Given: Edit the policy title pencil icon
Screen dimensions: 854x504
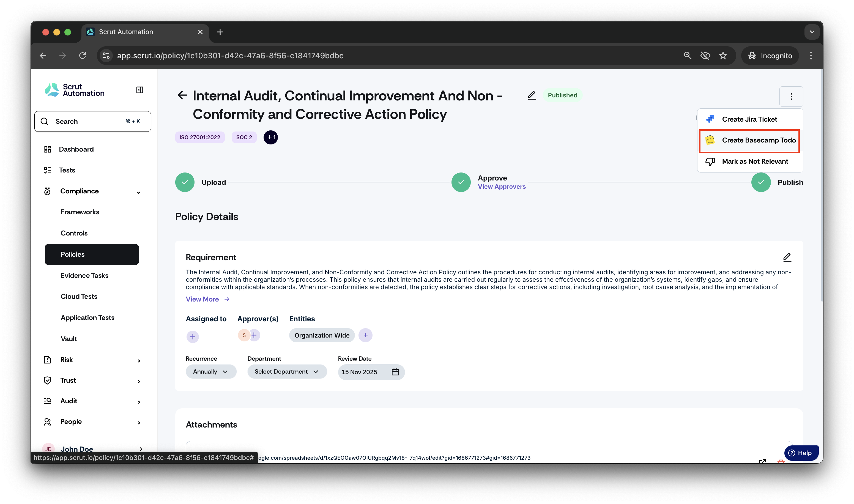Looking at the screenshot, I should click(532, 95).
